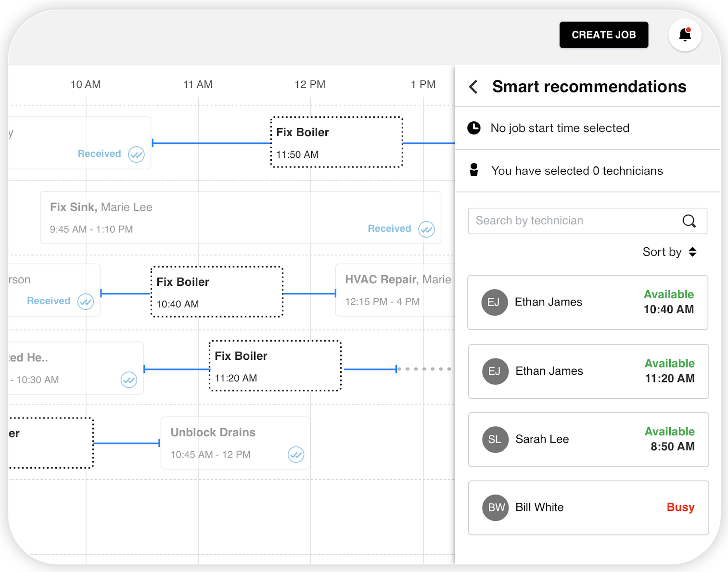Click the "No job start time selected" text
The image size is (728, 572).
(x=560, y=128)
